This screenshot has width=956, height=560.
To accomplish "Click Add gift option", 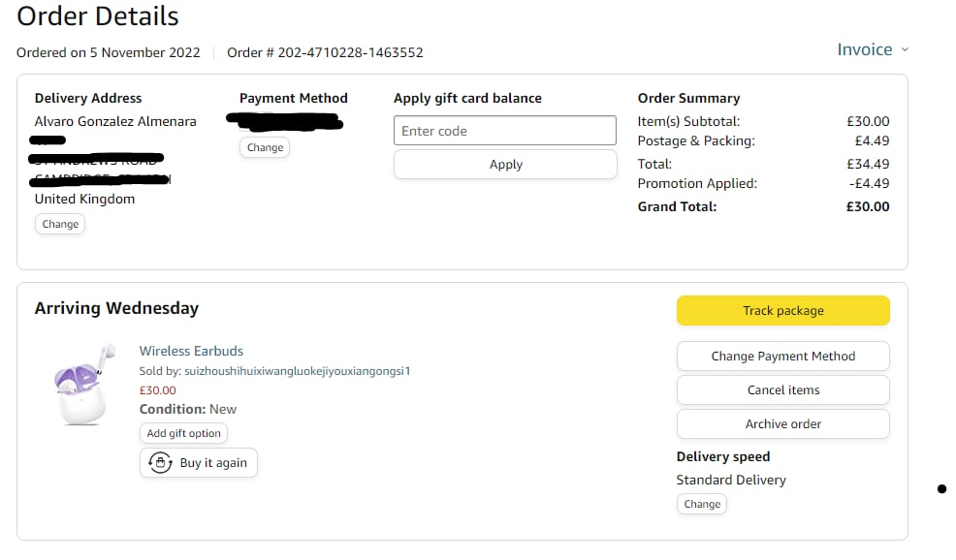I will pos(184,433).
